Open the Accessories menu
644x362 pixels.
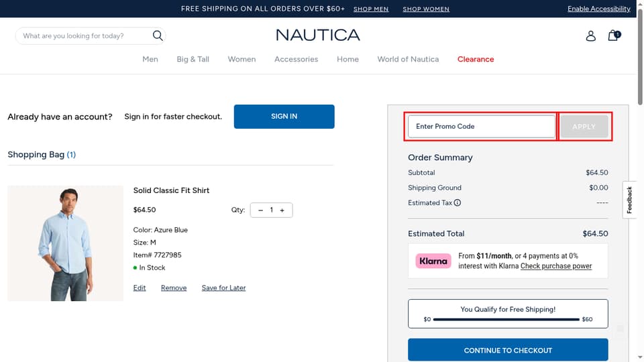(x=296, y=59)
